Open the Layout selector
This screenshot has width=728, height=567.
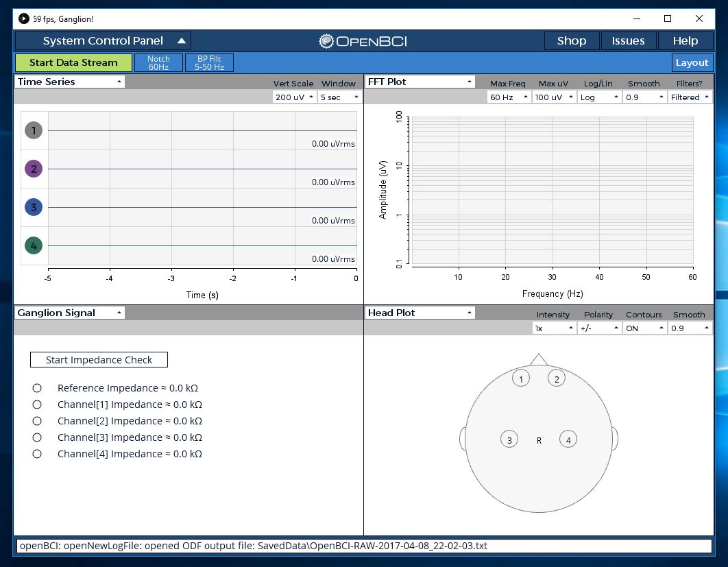(x=692, y=62)
